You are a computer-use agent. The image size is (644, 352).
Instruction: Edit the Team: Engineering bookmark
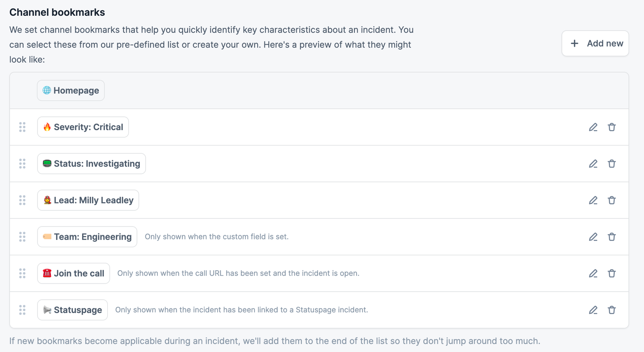tap(593, 237)
